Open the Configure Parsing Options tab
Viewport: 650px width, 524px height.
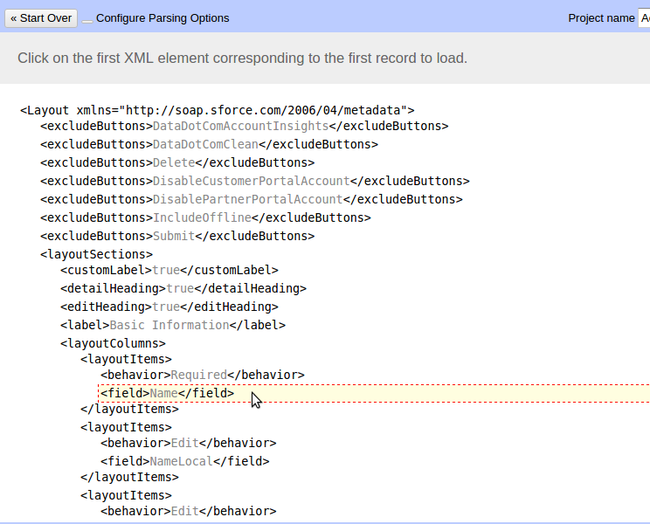tap(162, 18)
